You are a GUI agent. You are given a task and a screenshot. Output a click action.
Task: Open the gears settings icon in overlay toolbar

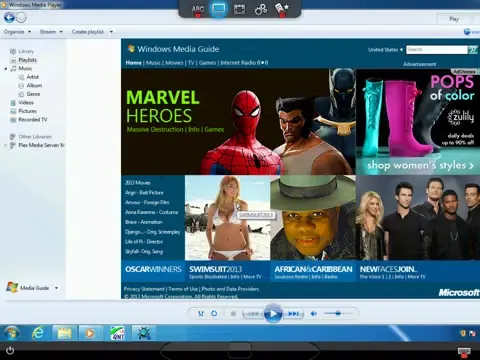click(x=260, y=9)
